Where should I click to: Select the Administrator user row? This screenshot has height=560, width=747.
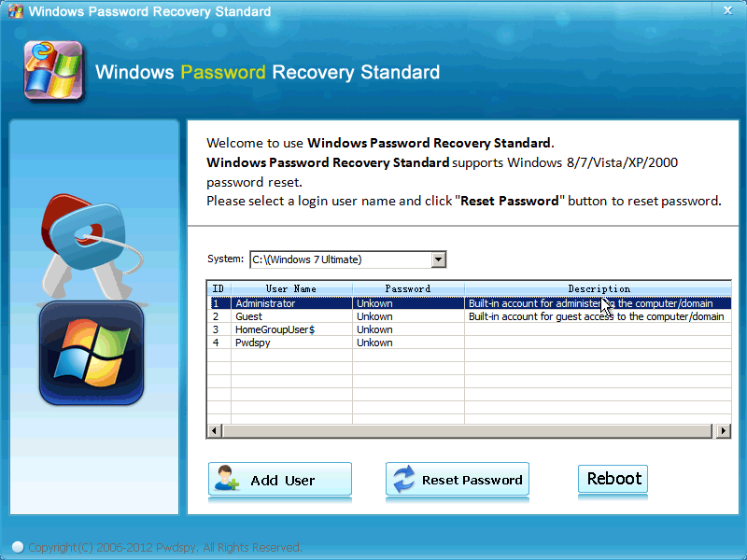(x=470, y=303)
